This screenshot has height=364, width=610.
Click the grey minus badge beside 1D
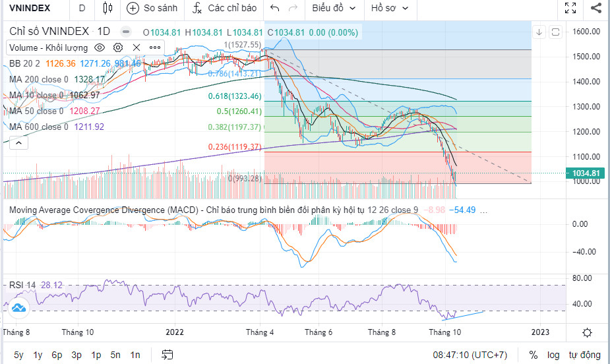[126, 32]
